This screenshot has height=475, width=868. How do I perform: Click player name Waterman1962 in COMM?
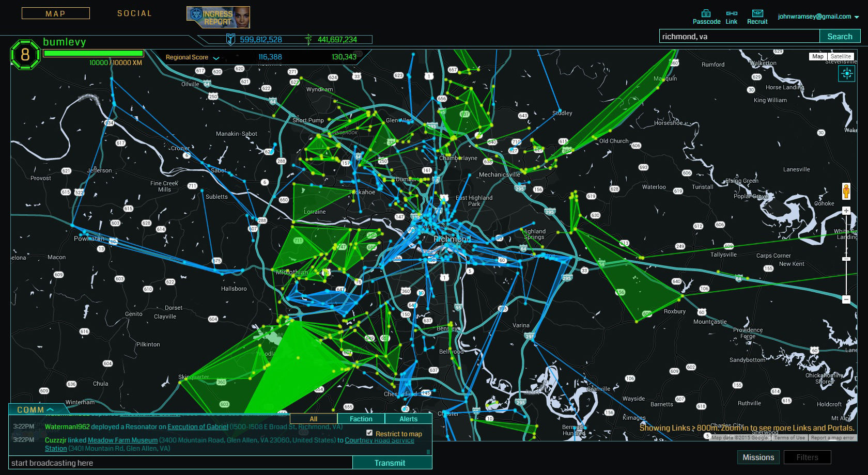[x=67, y=427]
